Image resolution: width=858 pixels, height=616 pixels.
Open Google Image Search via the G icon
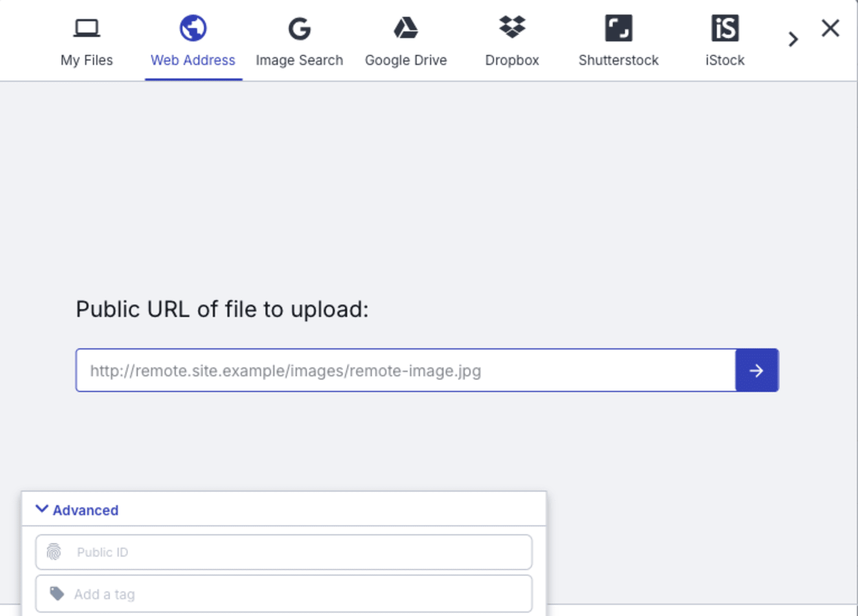point(299,28)
